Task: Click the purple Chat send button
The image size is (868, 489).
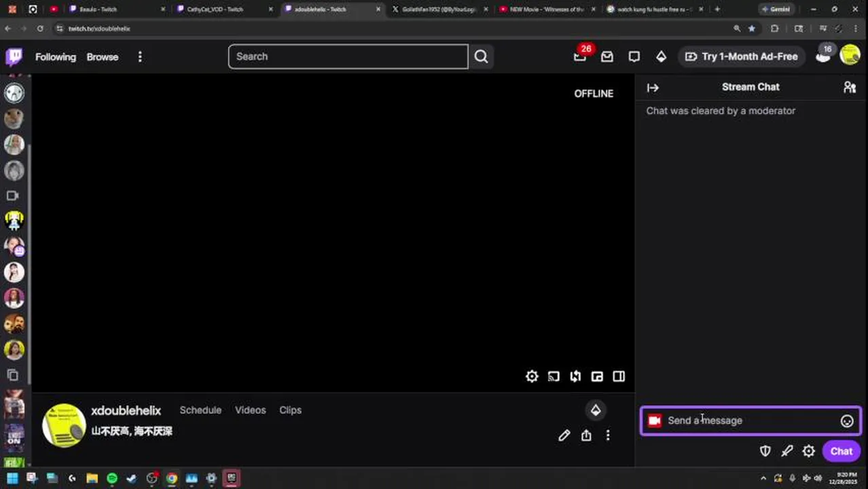Action: (x=841, y=451)
